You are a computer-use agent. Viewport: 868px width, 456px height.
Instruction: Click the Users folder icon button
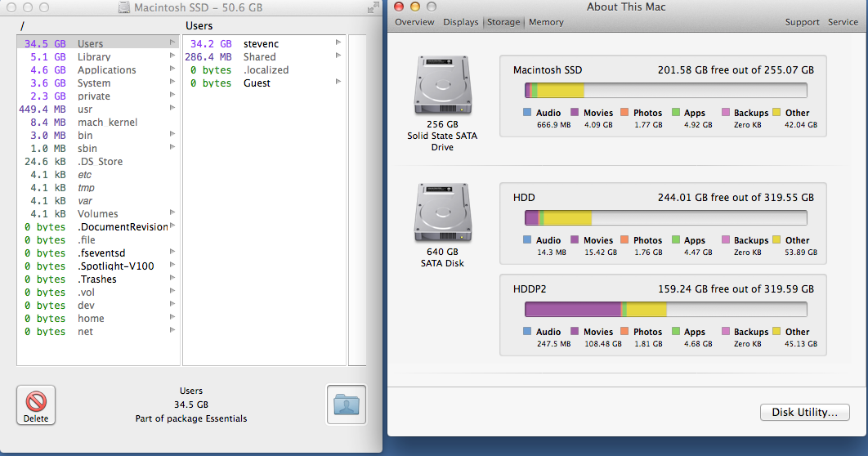point(347,405)
